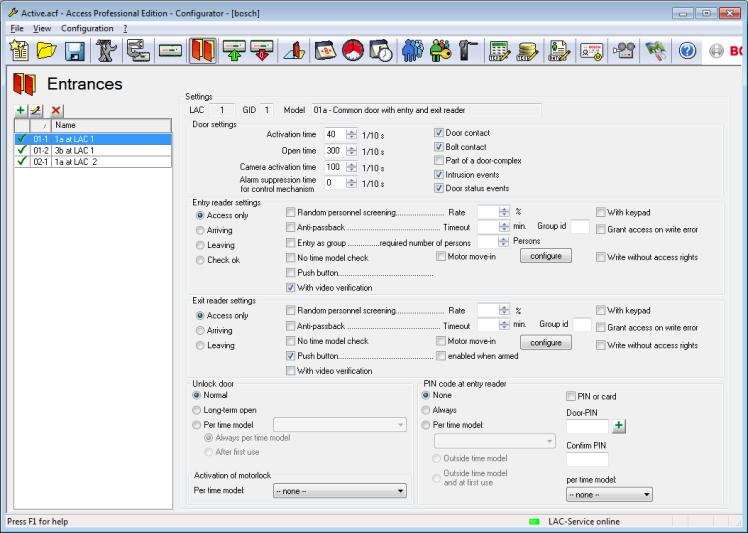The image size is (748, 533).
Task: Click green plus next to Door-PIN field
Action: [619, 426]
